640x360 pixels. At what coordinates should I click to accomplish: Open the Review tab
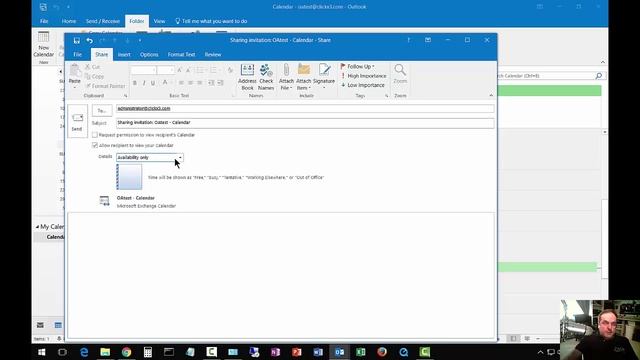click(x=213, y=54)
